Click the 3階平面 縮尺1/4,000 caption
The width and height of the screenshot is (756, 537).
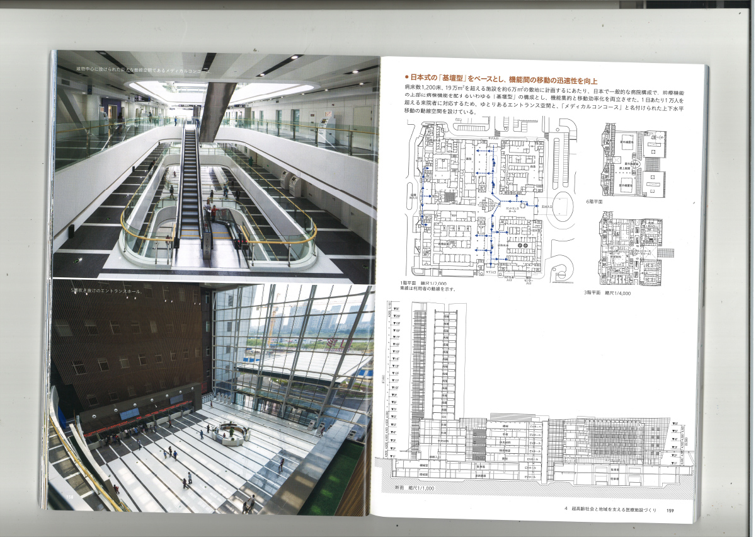[608, 292]
